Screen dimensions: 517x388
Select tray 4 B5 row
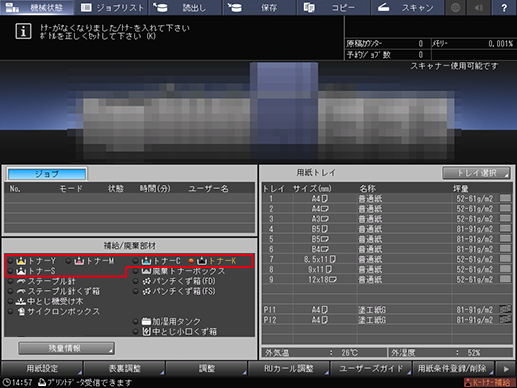click(387, 229)
